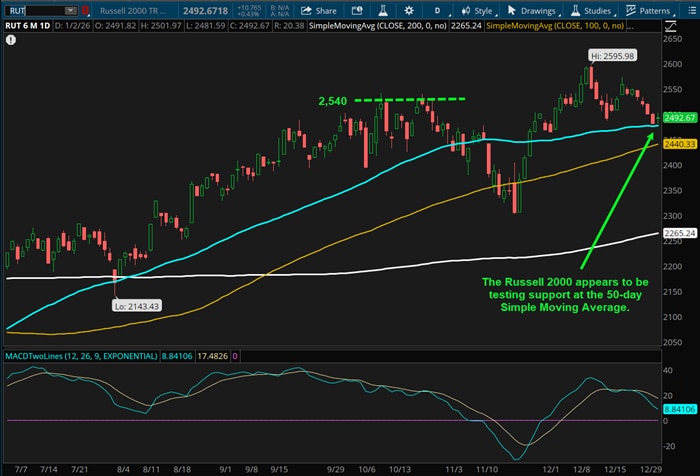Click the Share button in the toolbar
Image resolution: width=700 pixels, height=476 pixels.
[319, 11]
